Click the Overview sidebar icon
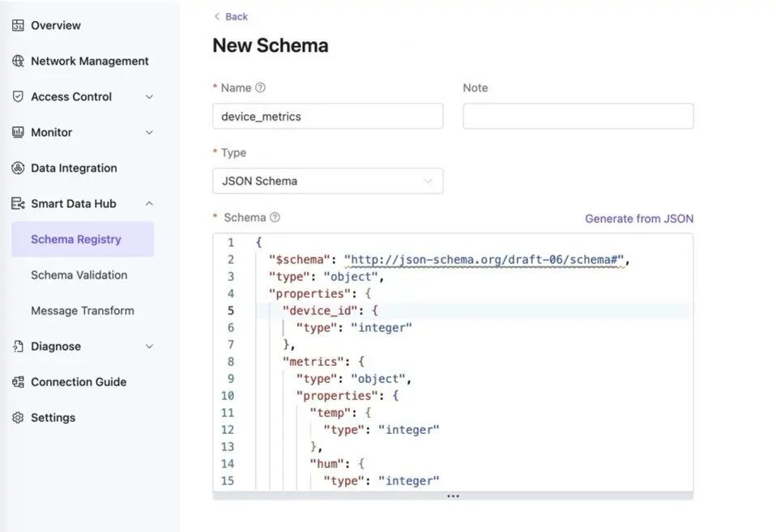776x532 pixels. click(x=17, y=25)
